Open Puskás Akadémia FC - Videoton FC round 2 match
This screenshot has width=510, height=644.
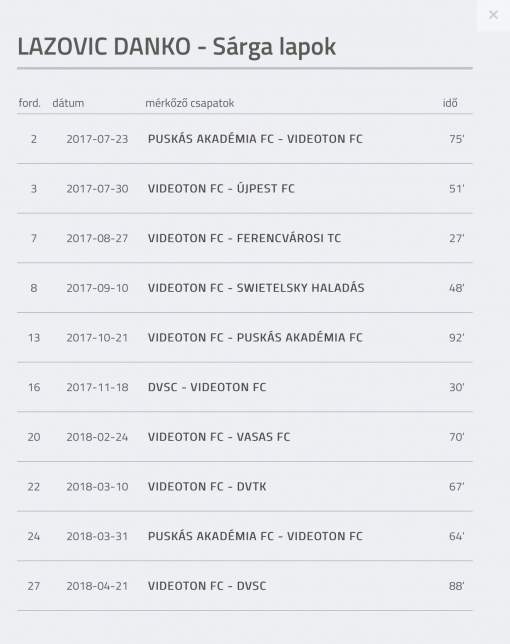click(255, 139)
